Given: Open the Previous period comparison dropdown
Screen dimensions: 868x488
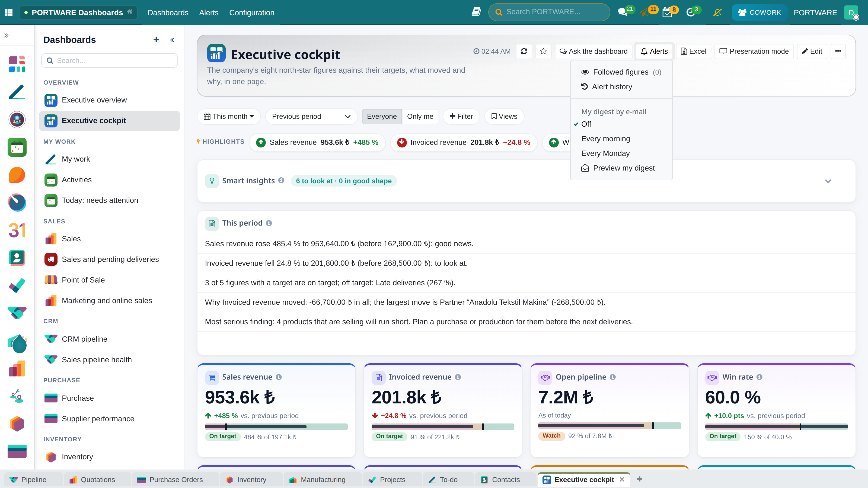Looking at the screenshot, I should tap(311, 117).
